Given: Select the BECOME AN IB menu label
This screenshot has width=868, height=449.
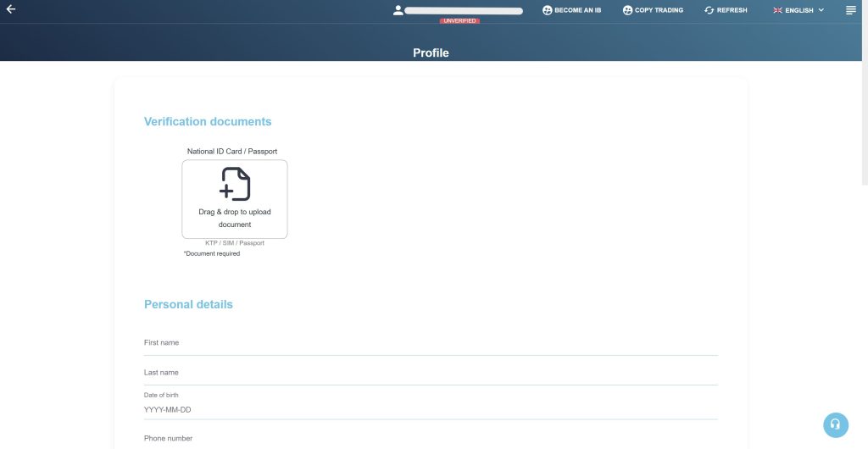Looking at the screenshot, I should pos(577,10).
